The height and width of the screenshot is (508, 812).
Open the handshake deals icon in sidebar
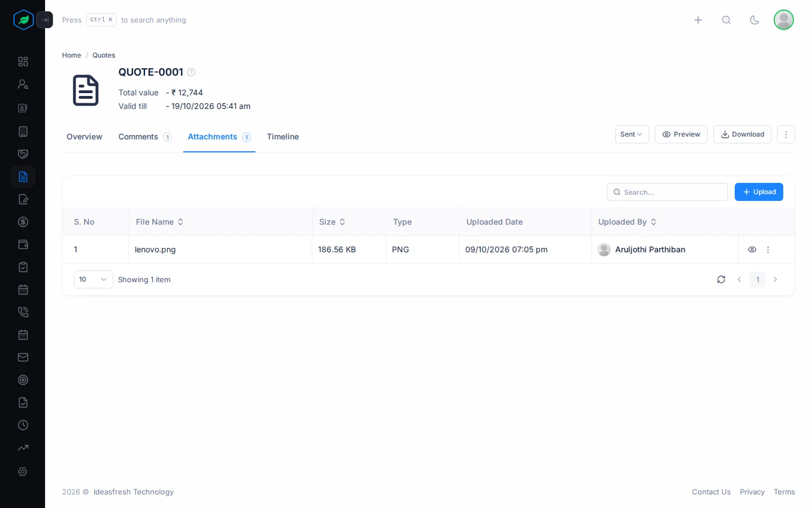23,154
